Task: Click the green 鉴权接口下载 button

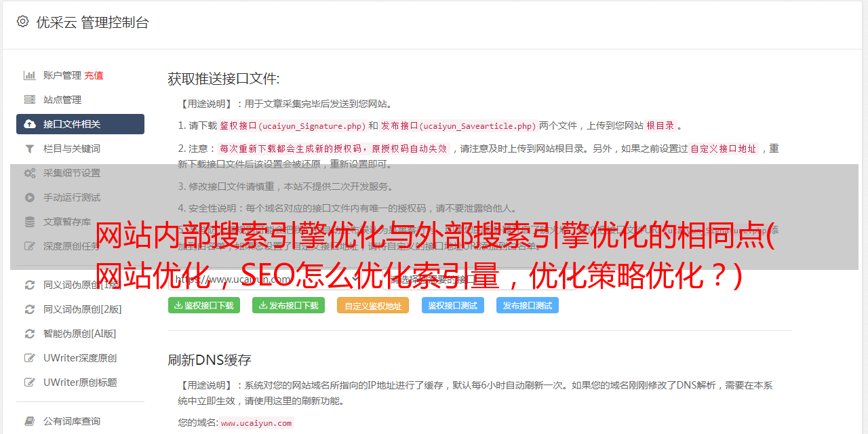Action: tap(204, 305)
